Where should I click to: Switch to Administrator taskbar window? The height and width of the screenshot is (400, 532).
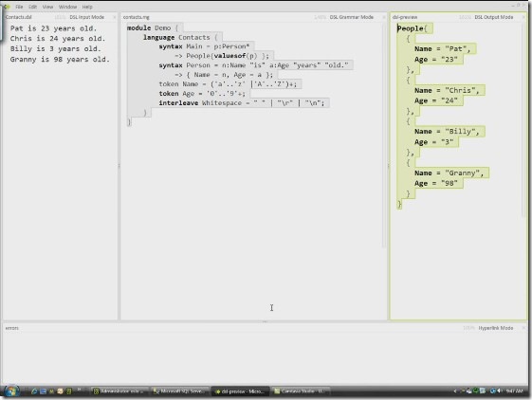pyautogui.click(x=120, y=391)
